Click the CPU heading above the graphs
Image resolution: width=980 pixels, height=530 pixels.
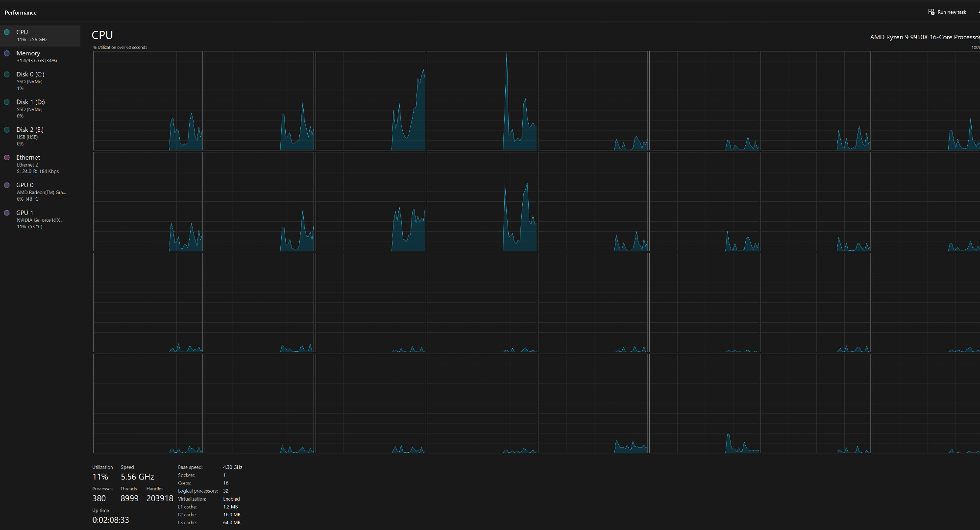(x=102, y=35)
